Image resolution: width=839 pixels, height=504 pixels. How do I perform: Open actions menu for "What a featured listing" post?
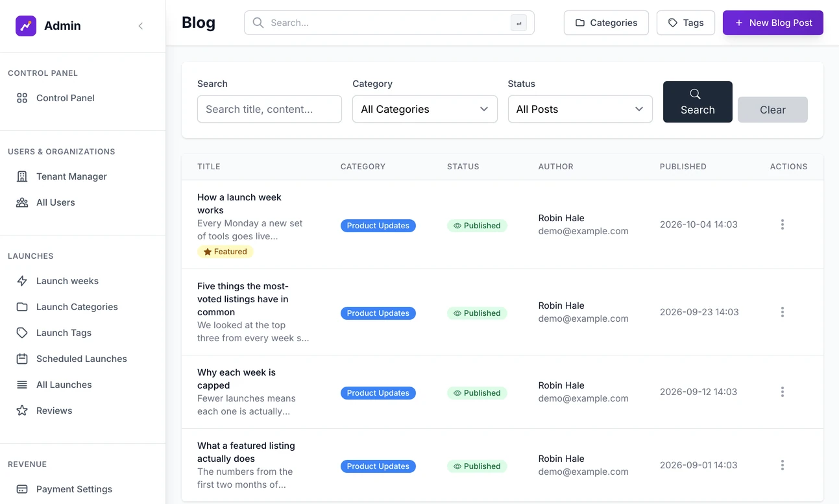783,465
